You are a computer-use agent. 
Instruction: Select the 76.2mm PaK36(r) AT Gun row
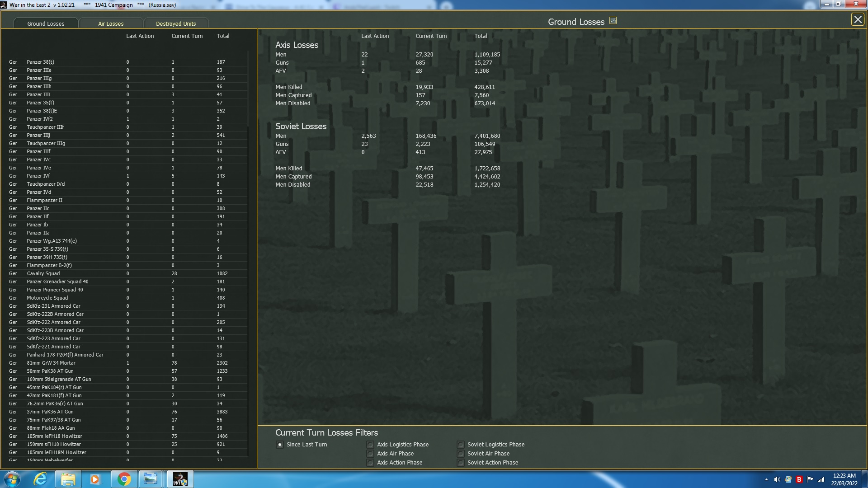point(127,404)
